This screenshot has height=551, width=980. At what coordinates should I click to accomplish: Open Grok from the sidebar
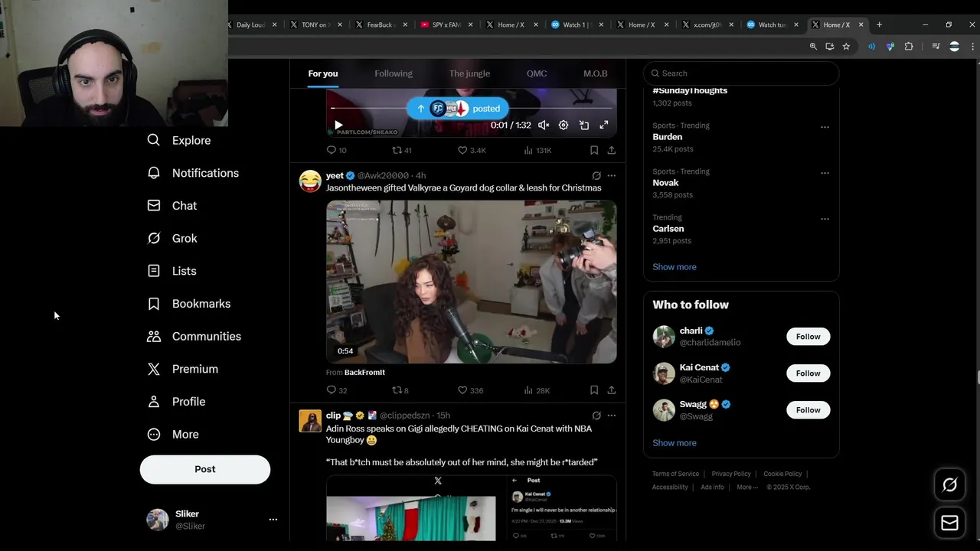click(x=172, y=238)
